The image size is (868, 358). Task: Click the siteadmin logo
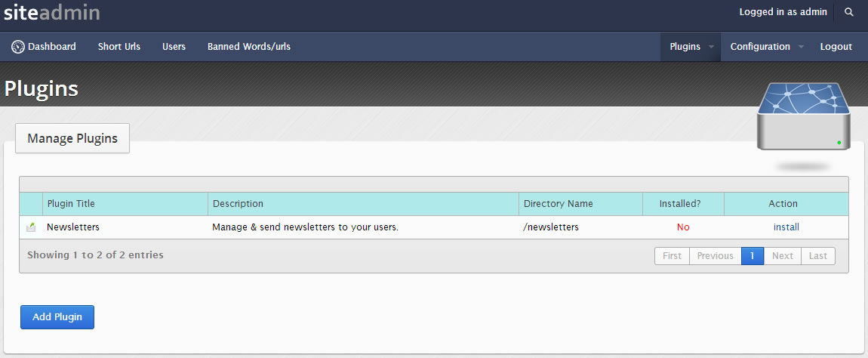(x=51, y=12)
